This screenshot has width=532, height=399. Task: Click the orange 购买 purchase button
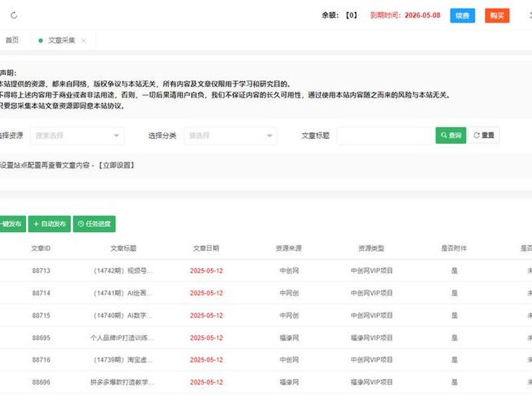[497, 15]
